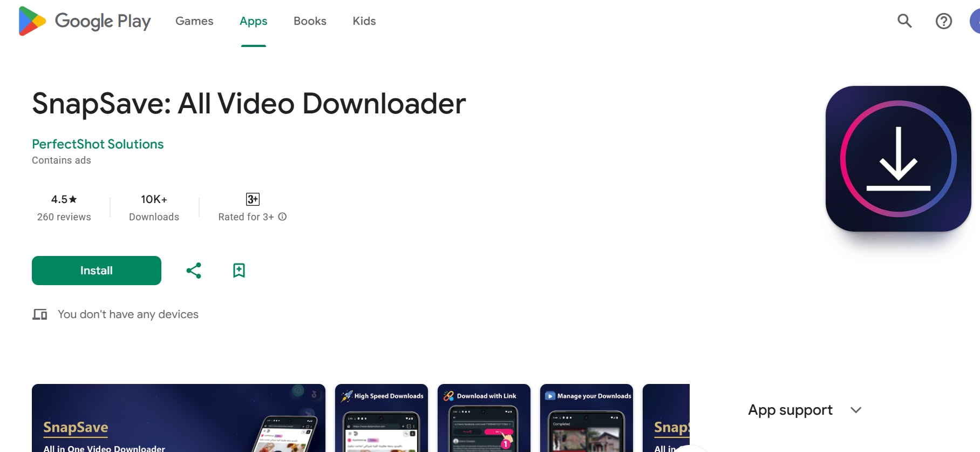
Task: View the Download with Link screenshot
Action: pos(484,418)
